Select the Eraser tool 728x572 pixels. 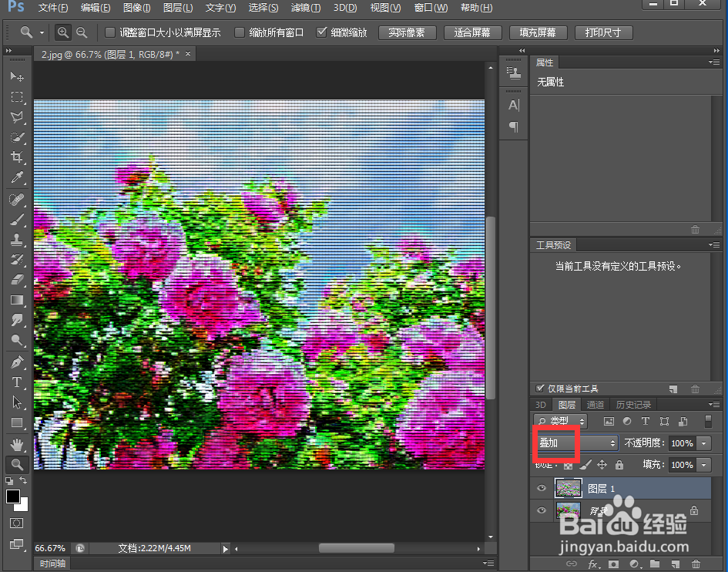pos(17,280)
